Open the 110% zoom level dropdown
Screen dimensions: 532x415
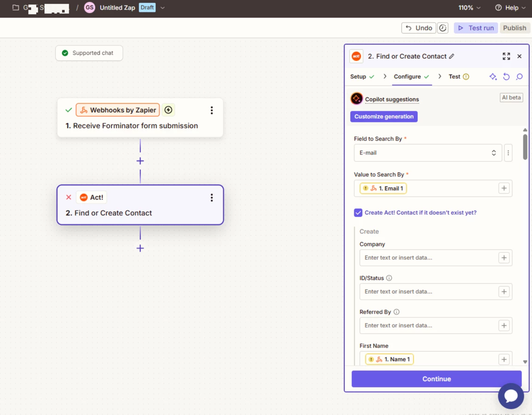(x=469, y=8)
